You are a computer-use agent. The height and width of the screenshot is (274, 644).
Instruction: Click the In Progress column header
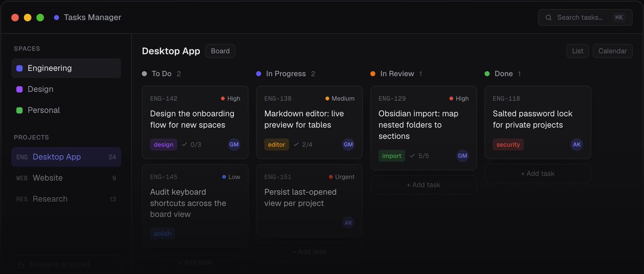[286, 73]
